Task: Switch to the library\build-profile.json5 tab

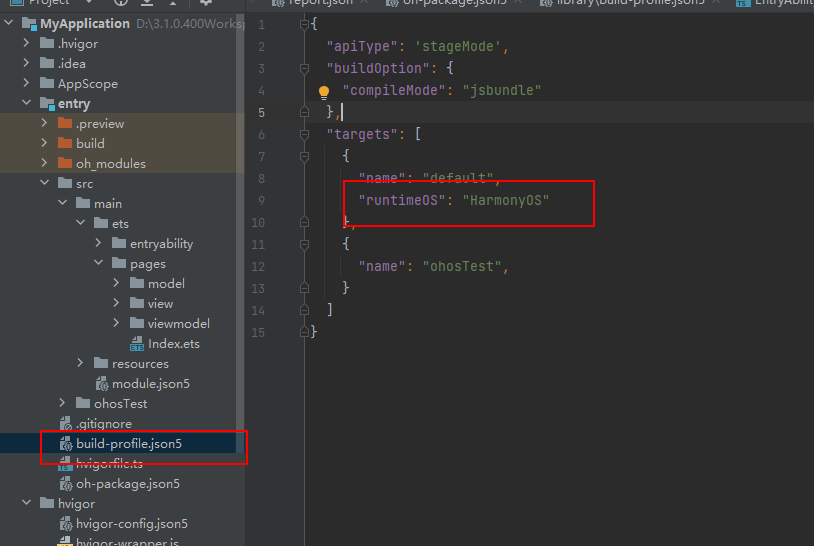Action: tap(630, 3)
